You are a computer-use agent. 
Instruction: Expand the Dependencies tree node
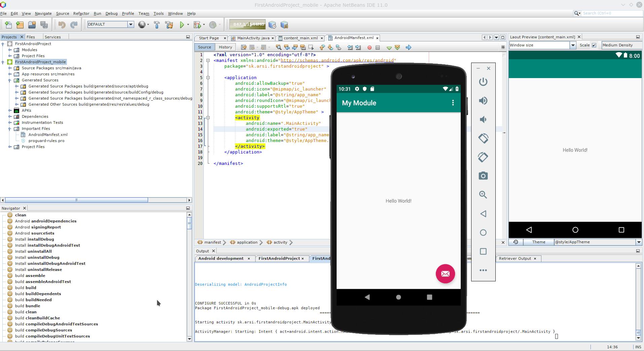click(10, 116)
